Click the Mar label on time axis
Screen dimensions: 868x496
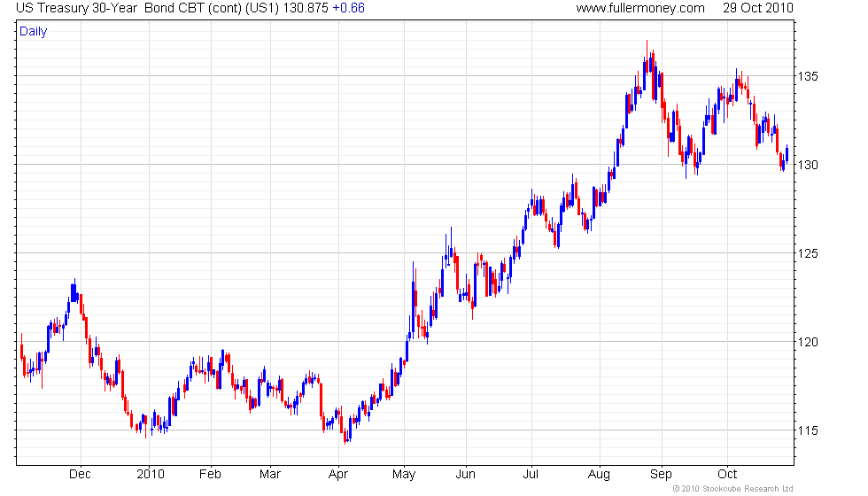[x=270, y=475]
